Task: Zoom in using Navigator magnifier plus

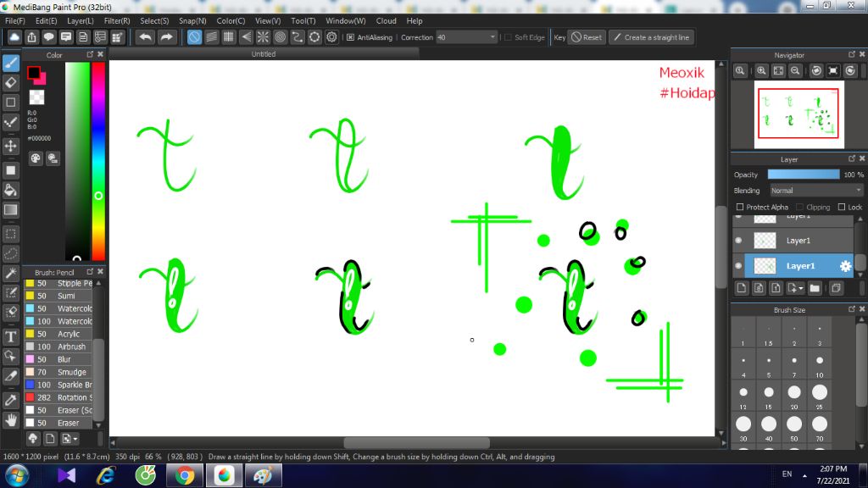Action: (x=762, y=71)
